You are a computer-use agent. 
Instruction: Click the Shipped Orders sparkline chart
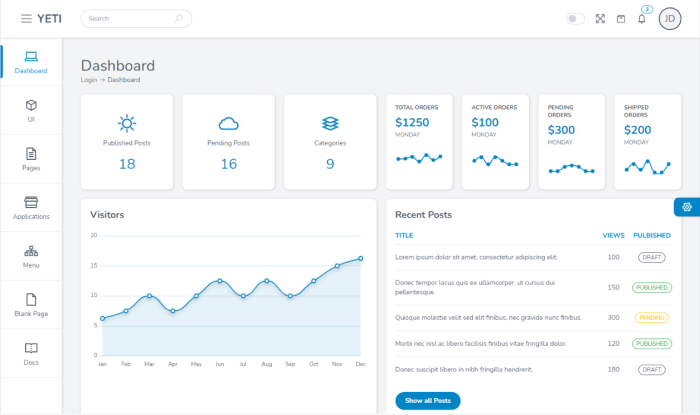tap(647, 167)
